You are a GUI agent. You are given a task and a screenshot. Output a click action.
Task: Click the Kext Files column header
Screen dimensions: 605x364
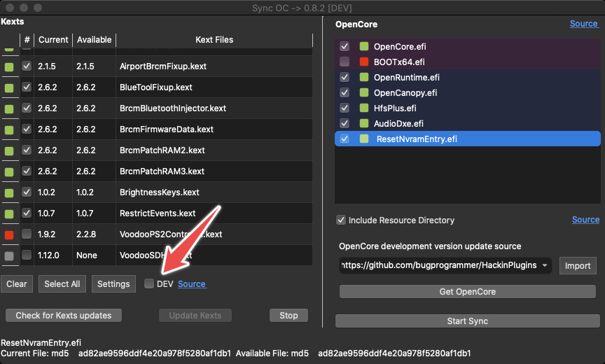(214, 40)
